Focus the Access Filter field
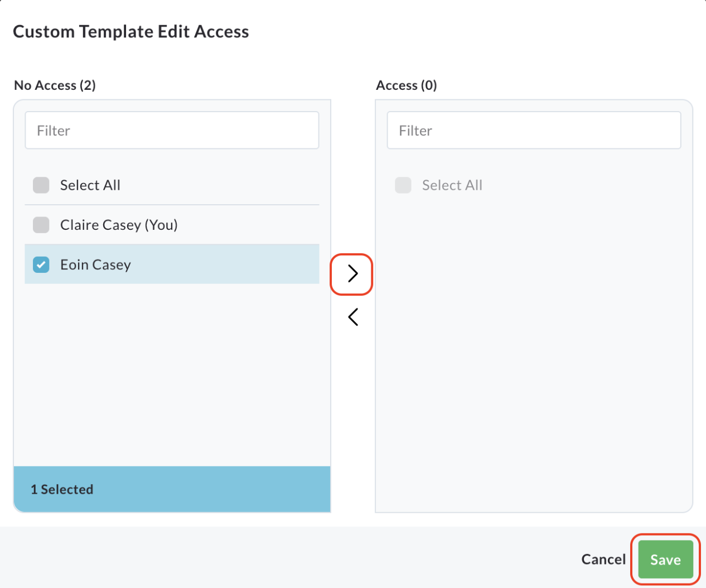 tap(534, 131)
